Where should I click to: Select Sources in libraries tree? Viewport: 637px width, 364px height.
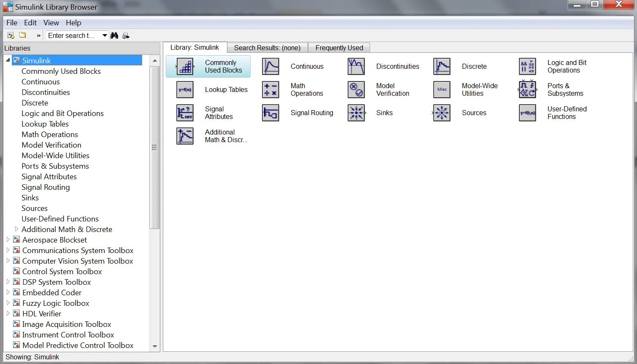(x=35, y=208)
